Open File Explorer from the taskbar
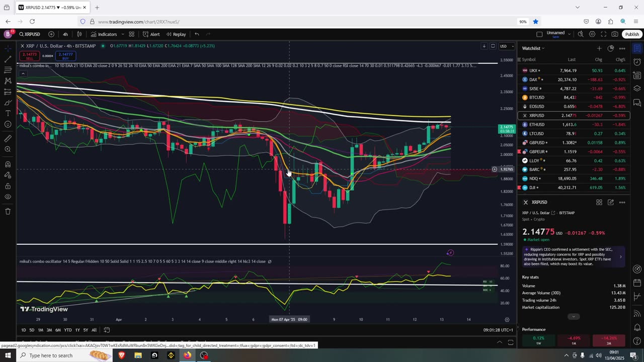This screenshot has height=362, width=644. 138,355
